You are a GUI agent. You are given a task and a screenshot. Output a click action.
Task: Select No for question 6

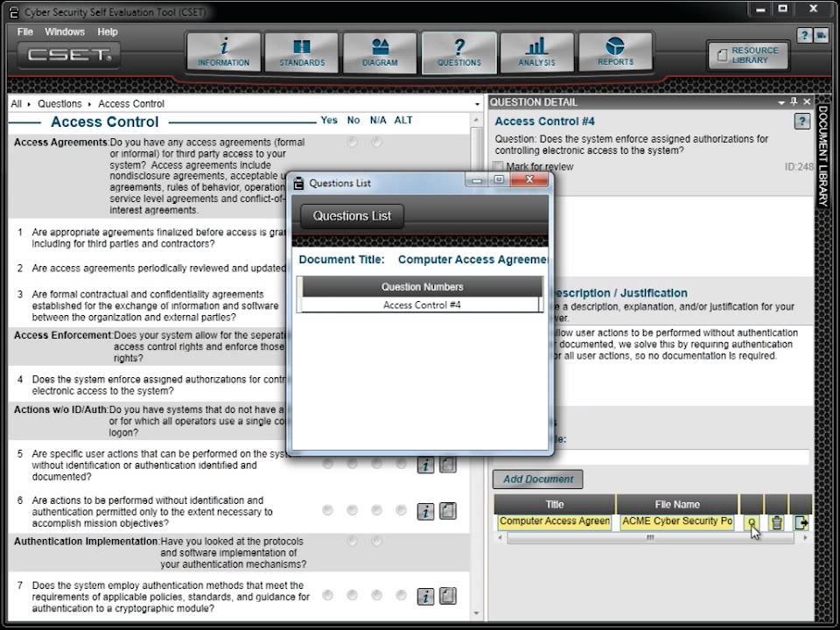pyautogui.click(x=352, y=510)
